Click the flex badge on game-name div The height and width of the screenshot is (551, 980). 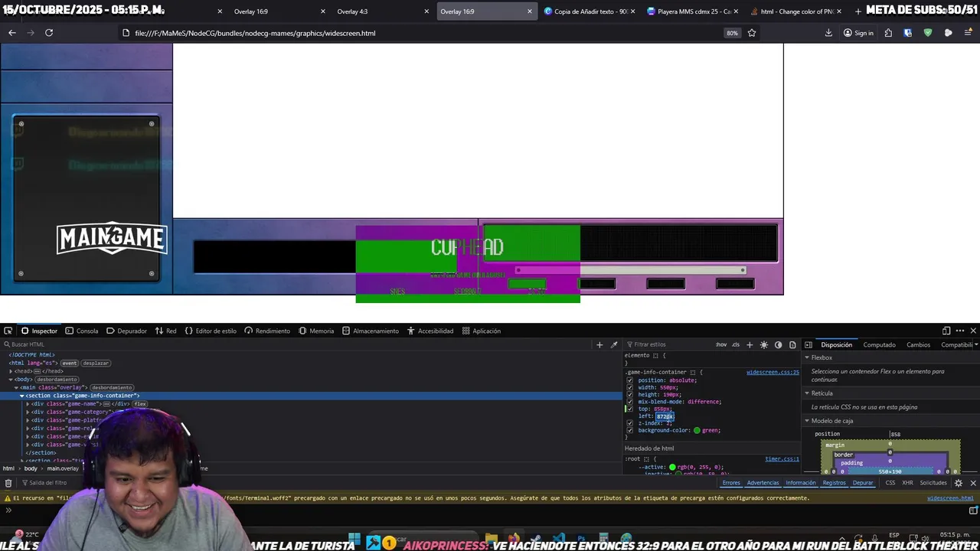pyautogui.click(x=140, y=404)
